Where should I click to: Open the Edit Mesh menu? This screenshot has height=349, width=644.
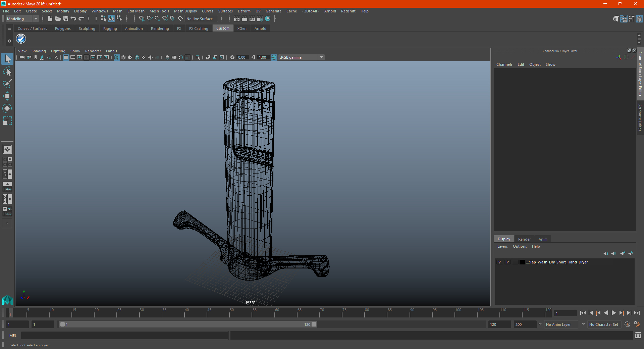tap(136, 11)
